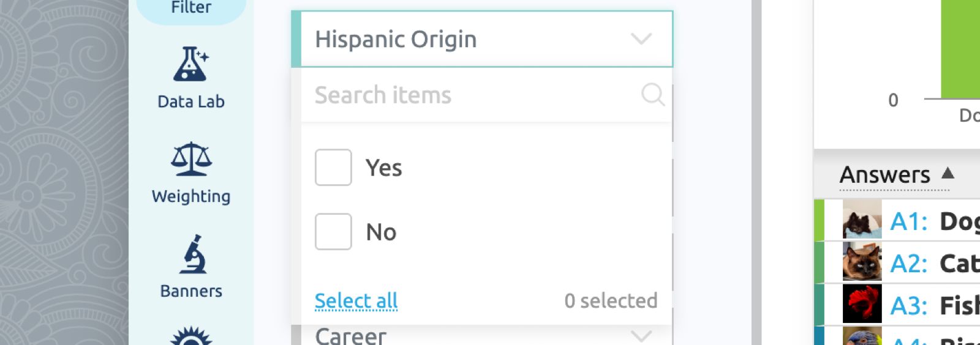Expand the Career dropdown chevron
Image resolution: width=980 pixels, height=345 pixels.
click(x=641, y=336)
